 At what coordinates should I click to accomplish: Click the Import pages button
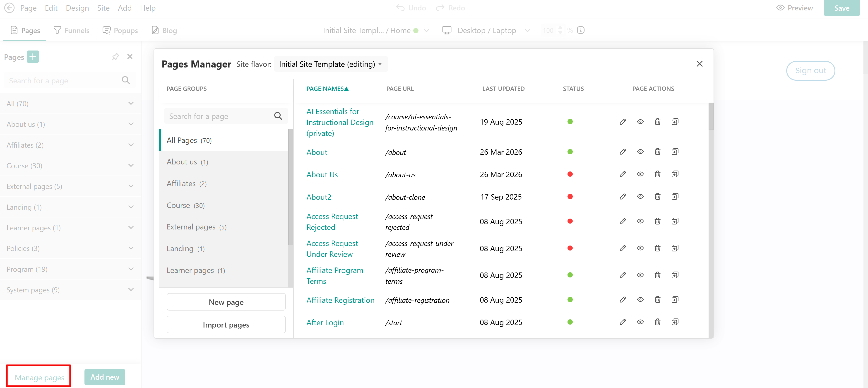(x=226, y=325)
